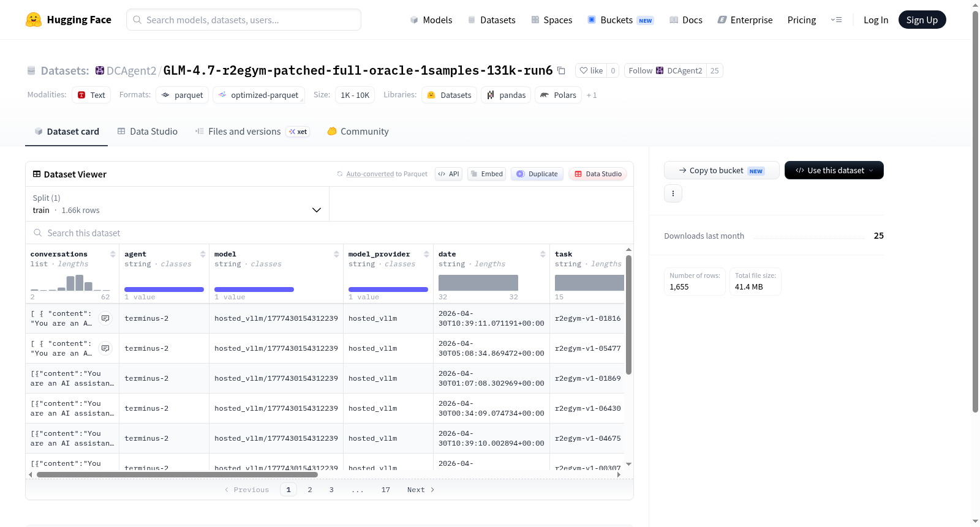The height and width of the screenshot is (527, 980).
Task: Go to page 3 of the table
Action: click(x=331, y=490)
